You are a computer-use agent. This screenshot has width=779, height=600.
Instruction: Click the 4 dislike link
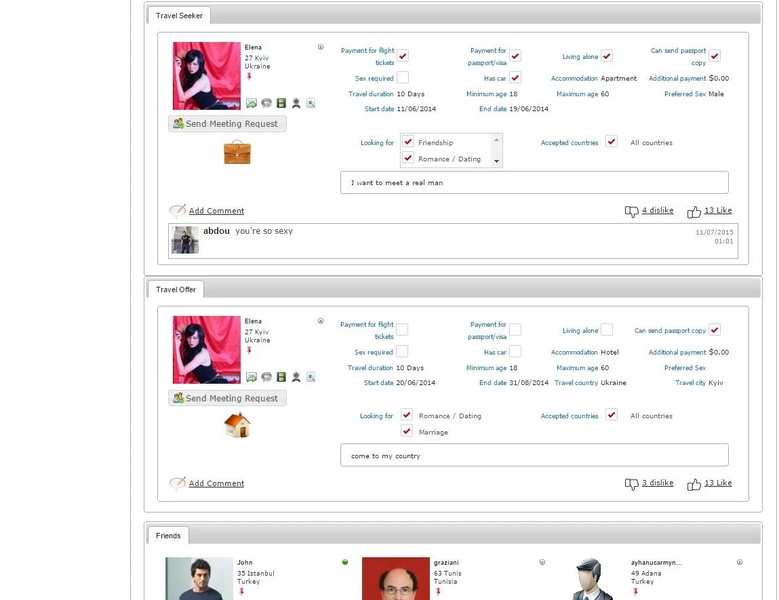pos(657,210)
